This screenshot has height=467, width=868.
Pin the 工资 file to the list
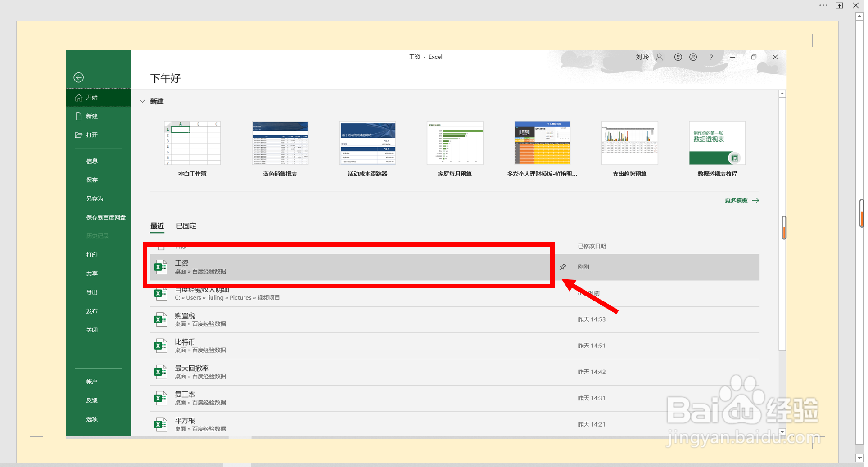click(x=563, y=267)
